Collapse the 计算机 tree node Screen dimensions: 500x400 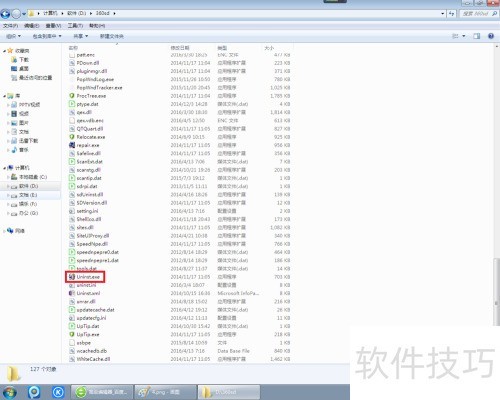click(x=4, y=168)
